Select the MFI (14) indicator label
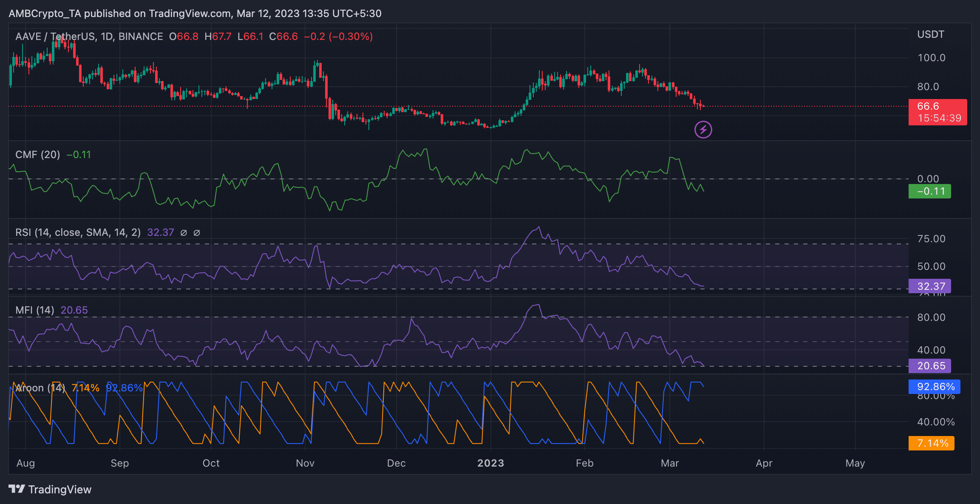This screenshot has width=980, height=504. pyautogui.click(x=34, y=310)
